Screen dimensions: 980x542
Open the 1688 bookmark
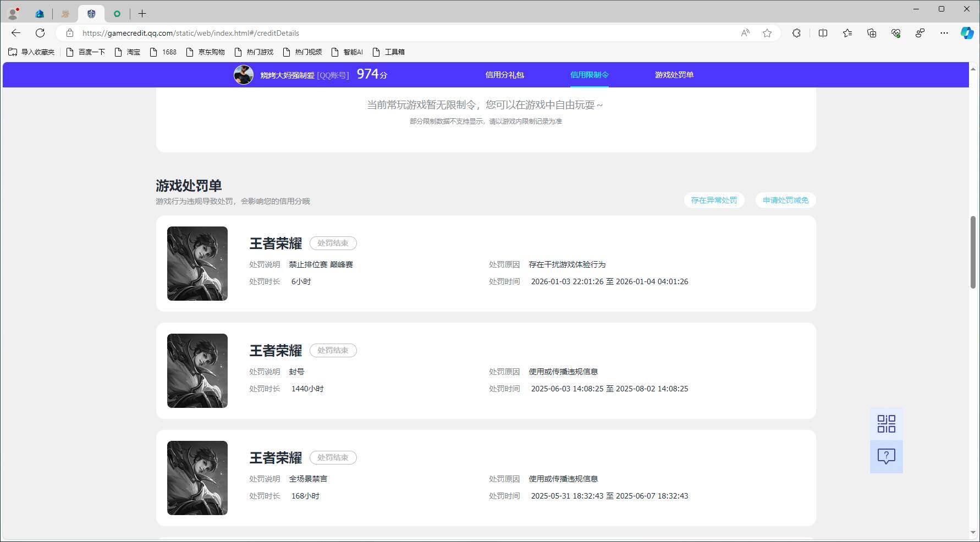(x=163, y=52)
